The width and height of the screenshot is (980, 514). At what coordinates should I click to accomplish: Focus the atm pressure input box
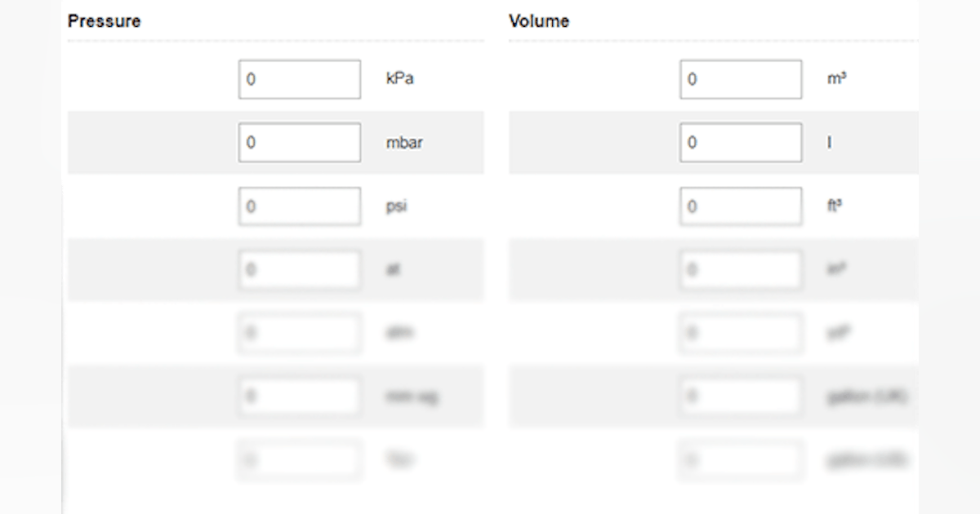tap(299, 334)
